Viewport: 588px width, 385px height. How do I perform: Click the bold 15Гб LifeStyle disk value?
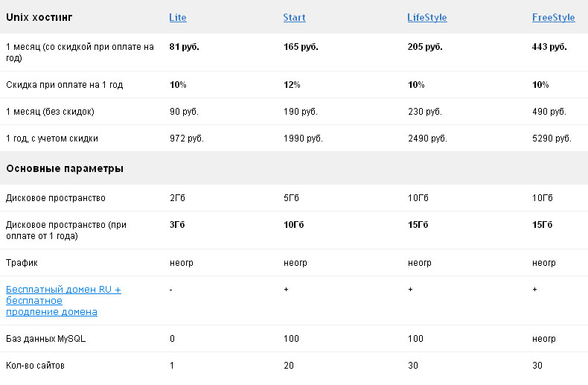pyautogui.click(x=418, y=225)
